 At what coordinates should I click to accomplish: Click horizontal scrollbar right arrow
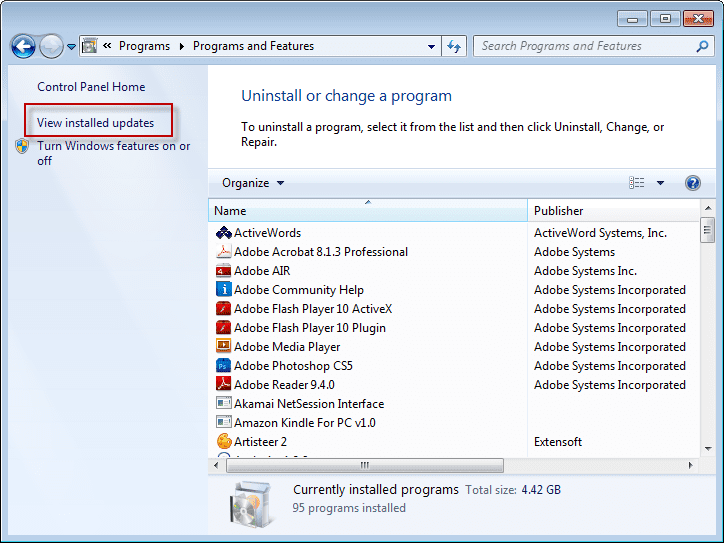pyautogui.click(x=691, y=465)
